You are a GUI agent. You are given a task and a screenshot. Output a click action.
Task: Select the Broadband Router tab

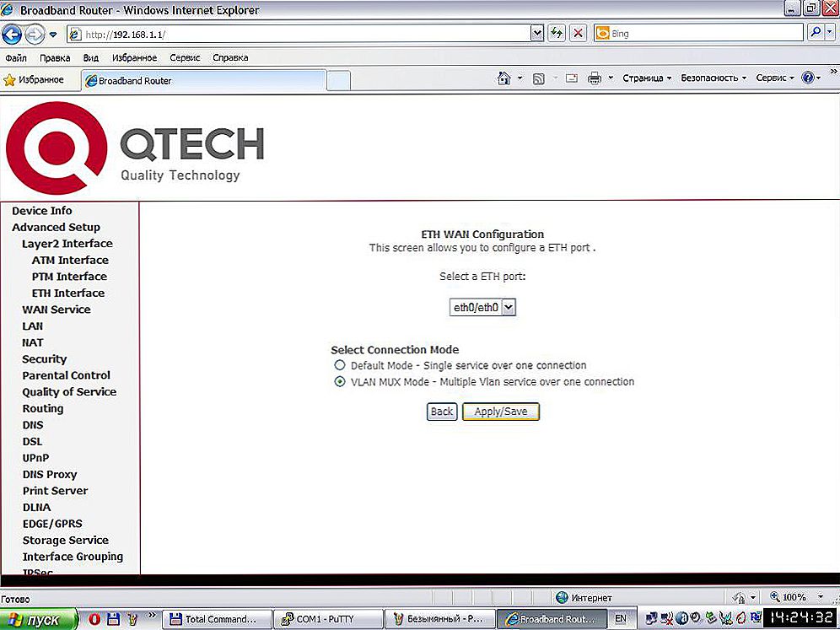click(x=203, y=80)
